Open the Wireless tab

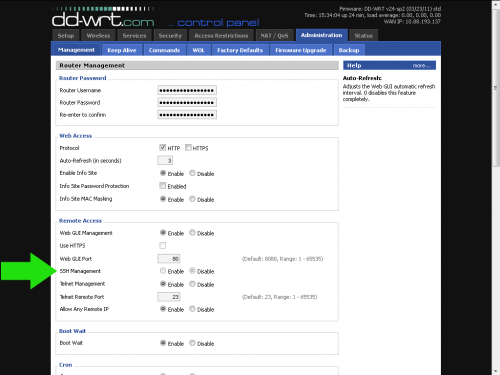click(98, 36)
